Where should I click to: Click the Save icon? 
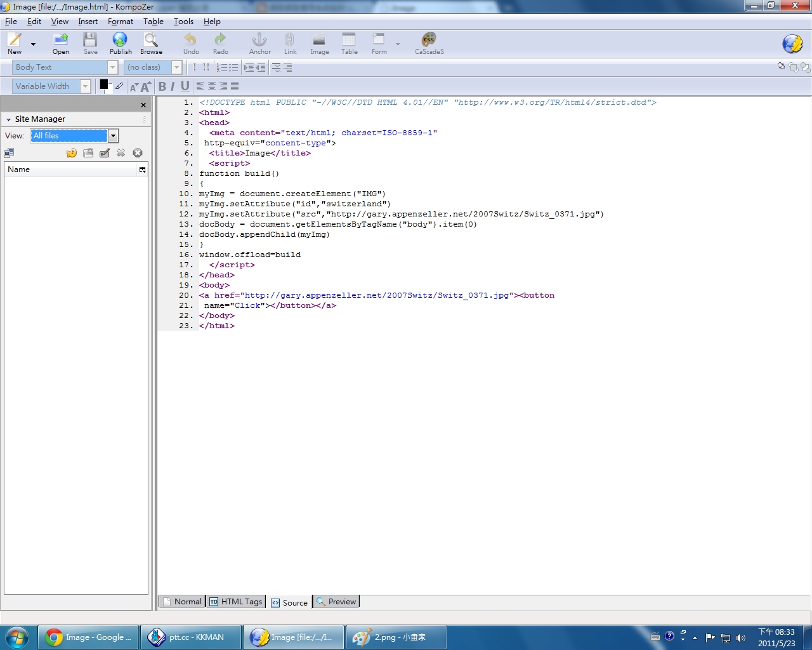pos(91,40)
